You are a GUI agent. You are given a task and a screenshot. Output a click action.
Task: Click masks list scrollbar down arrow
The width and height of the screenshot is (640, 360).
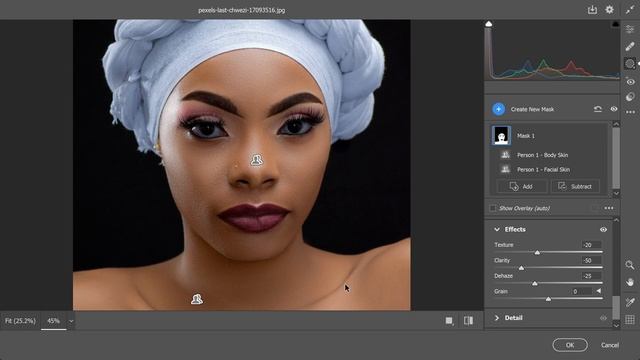tap(616, 193)
